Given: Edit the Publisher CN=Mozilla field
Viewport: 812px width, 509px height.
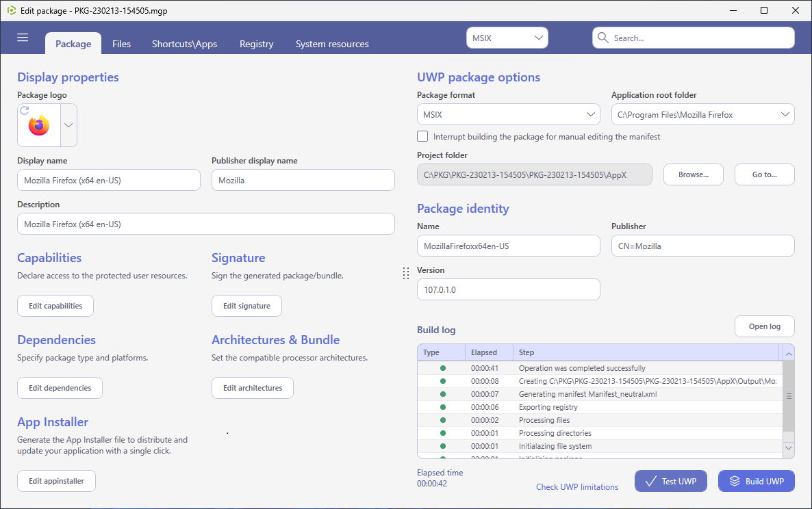Looking at the screenshot, I should point(702,246).
